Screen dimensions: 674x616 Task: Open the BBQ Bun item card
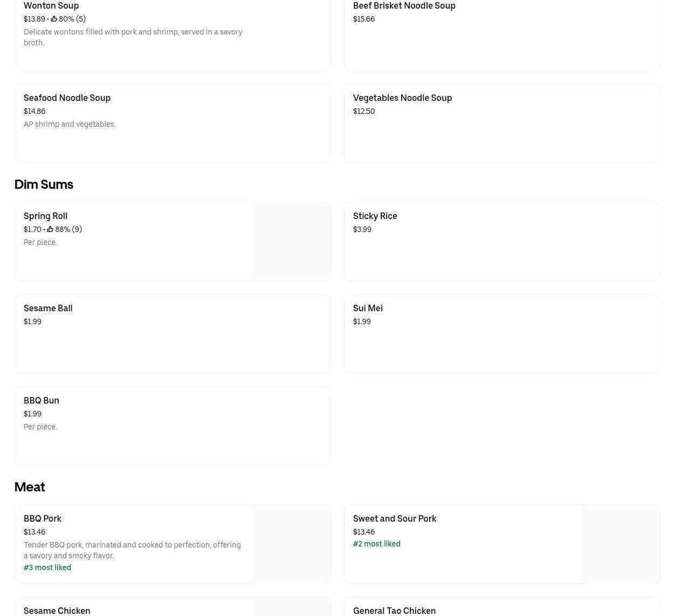pyautogui.click(x=173, y=426)
